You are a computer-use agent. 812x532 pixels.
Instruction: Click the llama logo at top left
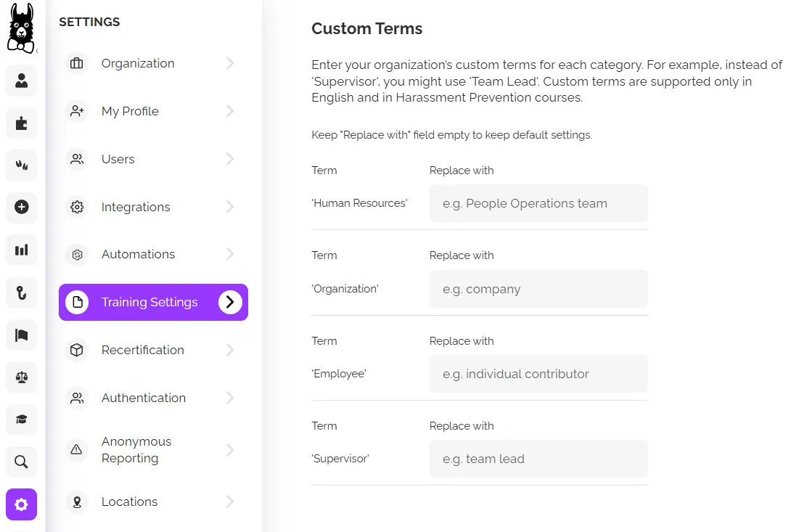click(x=21, y=29)
